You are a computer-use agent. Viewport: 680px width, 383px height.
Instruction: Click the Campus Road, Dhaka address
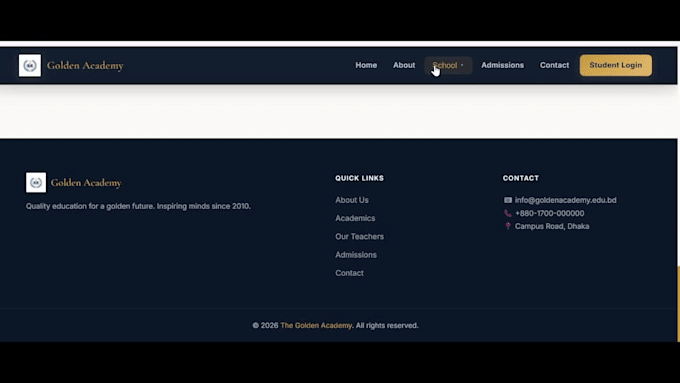552,226
